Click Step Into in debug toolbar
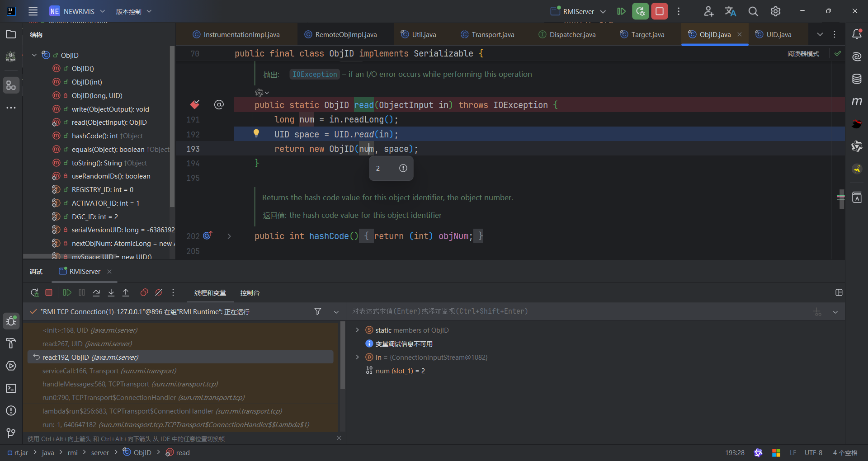This screenshot has height=461, width=868. point(111,293)
